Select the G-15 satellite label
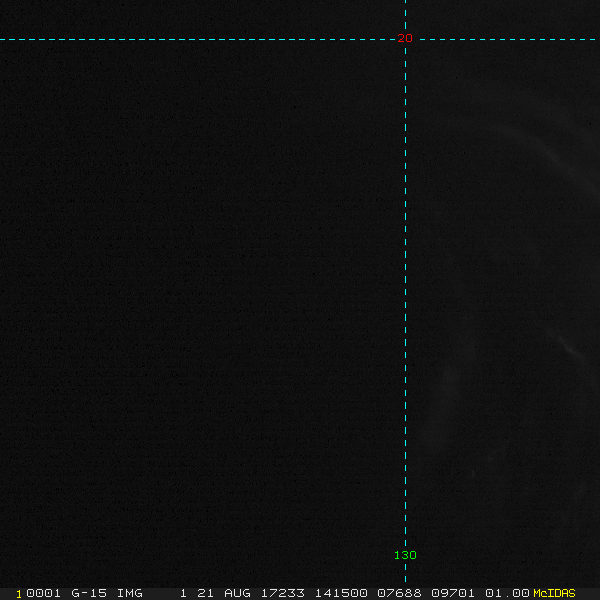Image resolution: width=600 pixels, height=600 pixels. 89,593
